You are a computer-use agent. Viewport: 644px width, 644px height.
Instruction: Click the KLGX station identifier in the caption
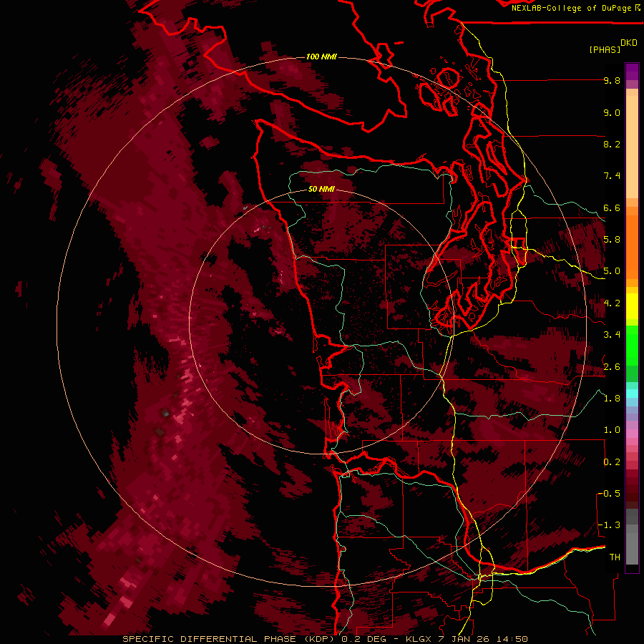(x=419, y=639)
